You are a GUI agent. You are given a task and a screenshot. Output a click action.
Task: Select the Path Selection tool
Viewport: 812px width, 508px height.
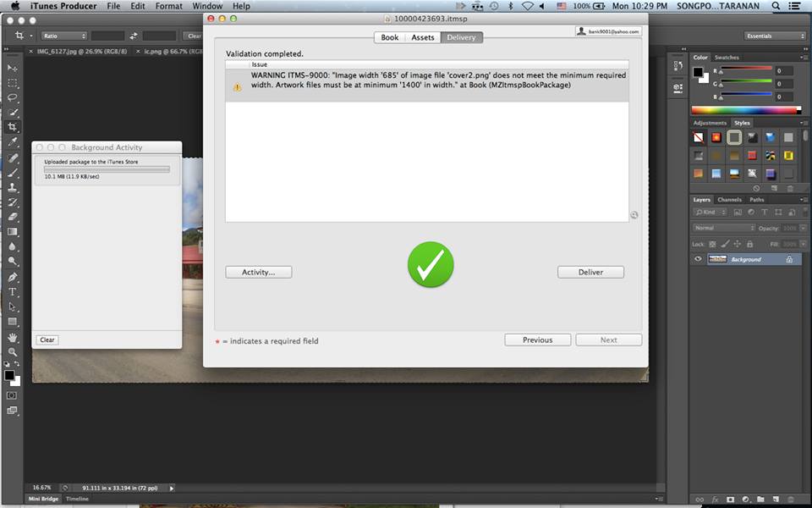[13, 306]
